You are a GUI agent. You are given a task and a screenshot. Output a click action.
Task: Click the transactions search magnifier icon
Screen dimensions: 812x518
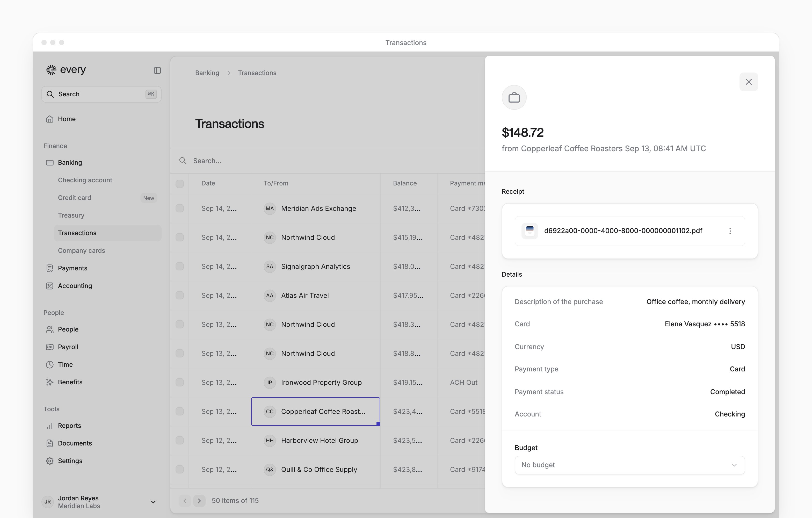183,161
